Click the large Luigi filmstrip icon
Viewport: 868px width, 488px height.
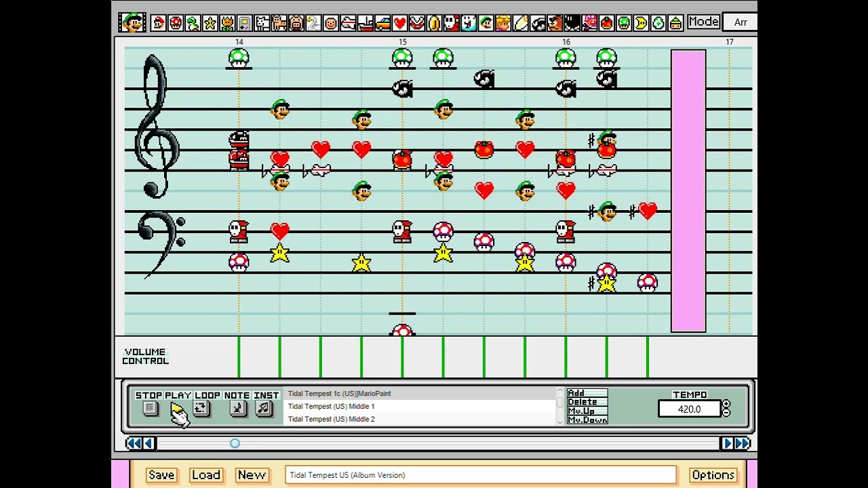[132, 22]
